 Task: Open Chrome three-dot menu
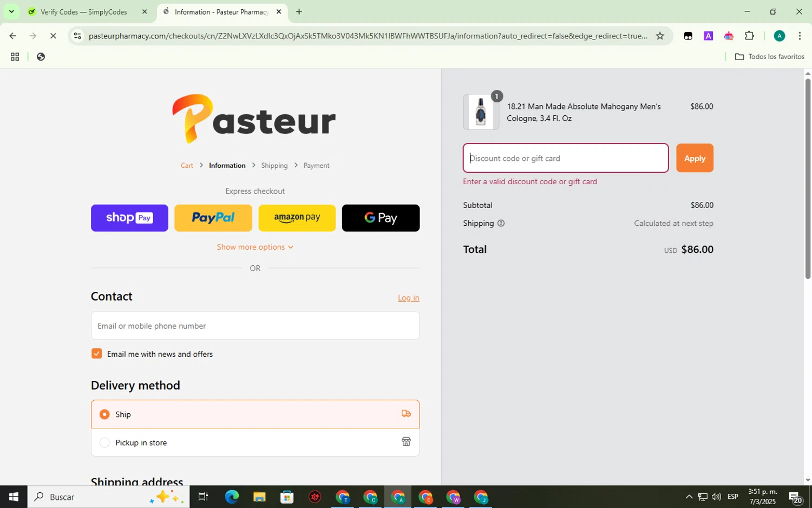[800, 36]
